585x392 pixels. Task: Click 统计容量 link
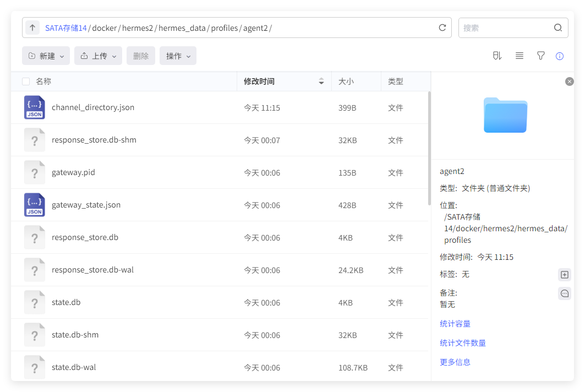click(455, 324)
